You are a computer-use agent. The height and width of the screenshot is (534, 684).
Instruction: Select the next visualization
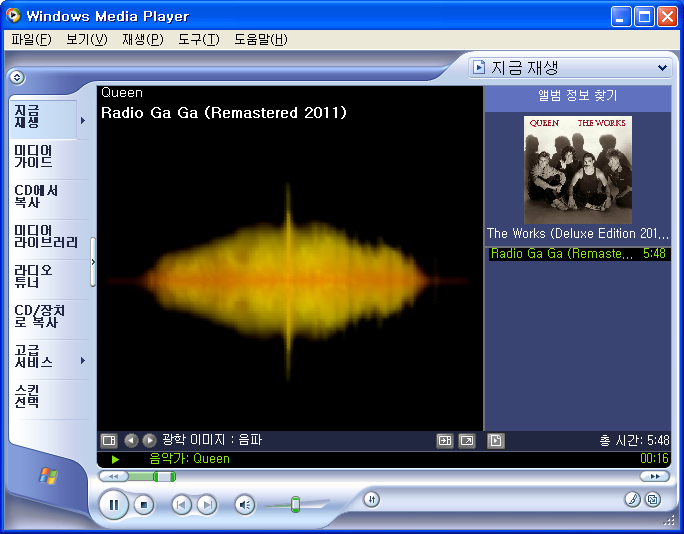pos(149,440)
